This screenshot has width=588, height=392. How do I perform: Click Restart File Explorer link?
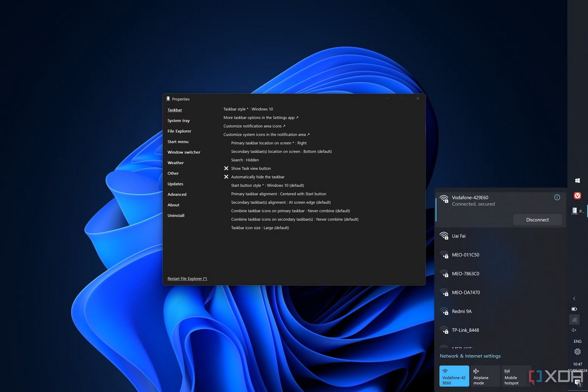(x=187, y=279)
